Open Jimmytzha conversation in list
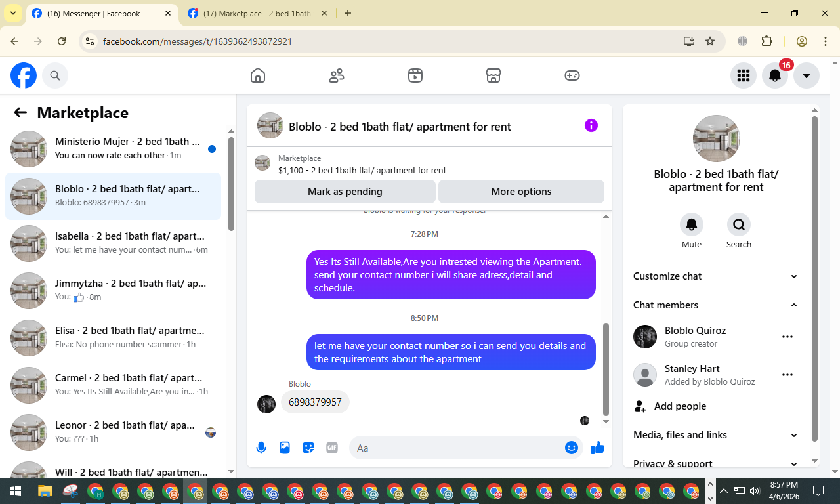This screenshot has width=840, height=504. click(x=113, y=291)
